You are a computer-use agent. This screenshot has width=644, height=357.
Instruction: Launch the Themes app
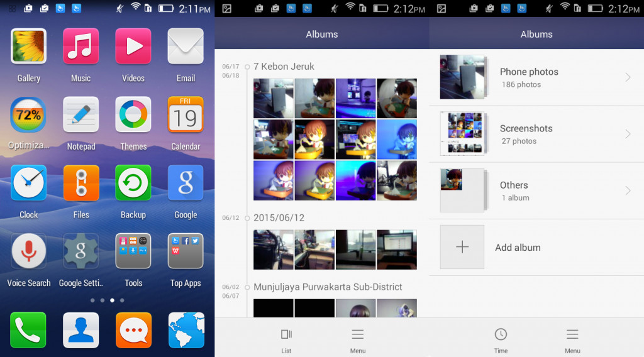(133, 114)
